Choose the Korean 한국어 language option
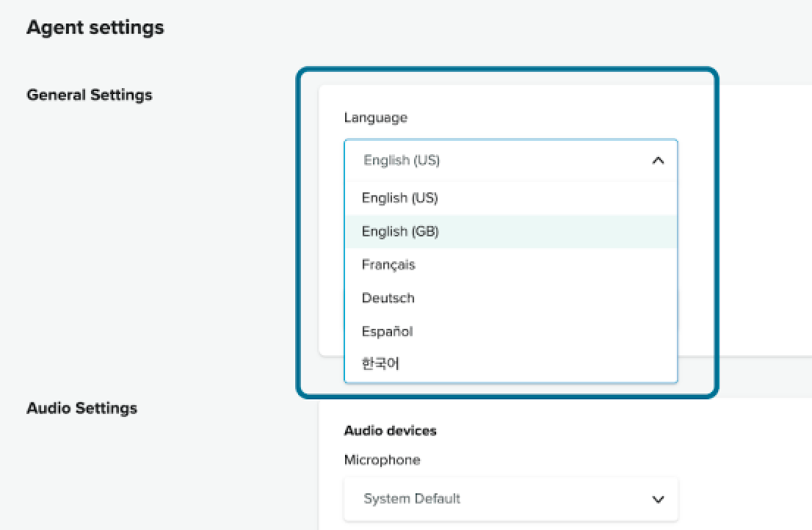Image resolution: width=812 pixels, height=530 pixels. click(x=380, y=363)
